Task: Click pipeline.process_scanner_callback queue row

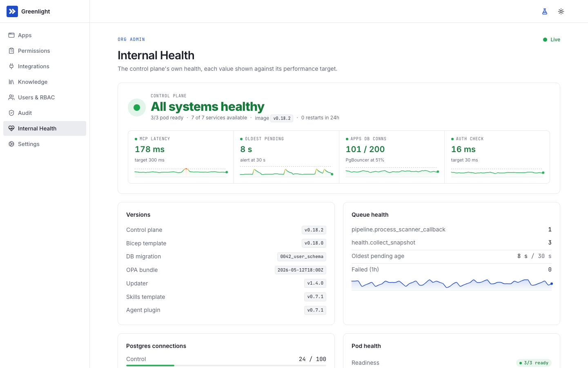Action: [x=452, y=229]
